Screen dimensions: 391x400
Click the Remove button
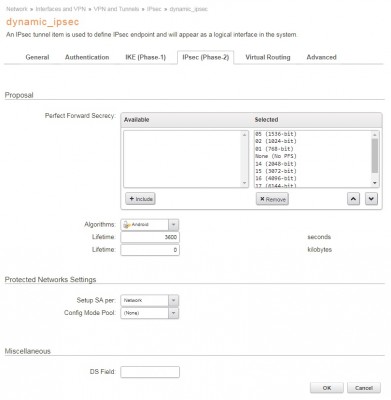(272, 199)
